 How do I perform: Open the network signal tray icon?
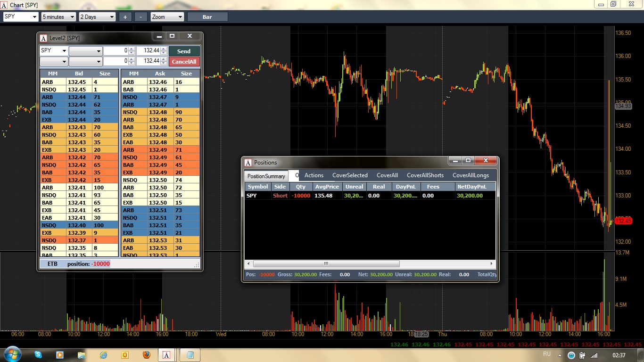[594, 355]
